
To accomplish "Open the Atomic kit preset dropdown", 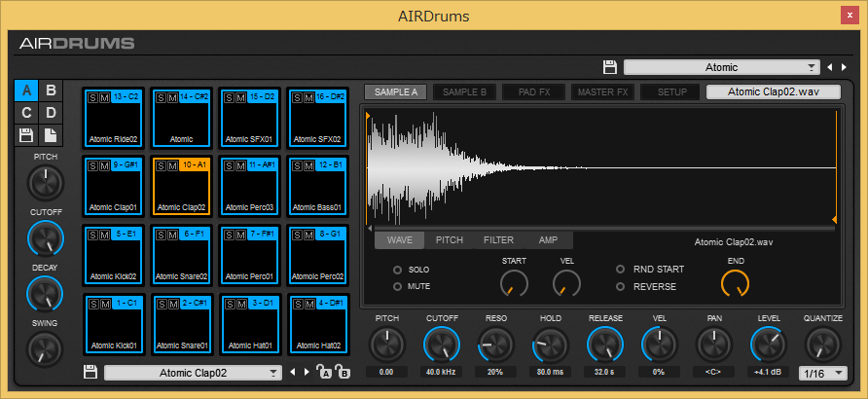I will 721,67.
